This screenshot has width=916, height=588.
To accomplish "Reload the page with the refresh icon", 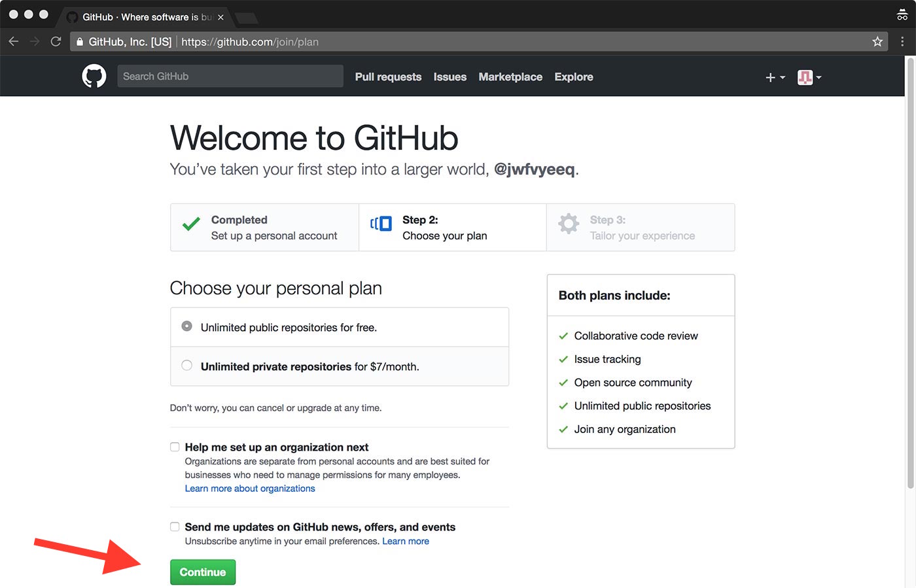I will pyautogui.click(x=56, y=42).
